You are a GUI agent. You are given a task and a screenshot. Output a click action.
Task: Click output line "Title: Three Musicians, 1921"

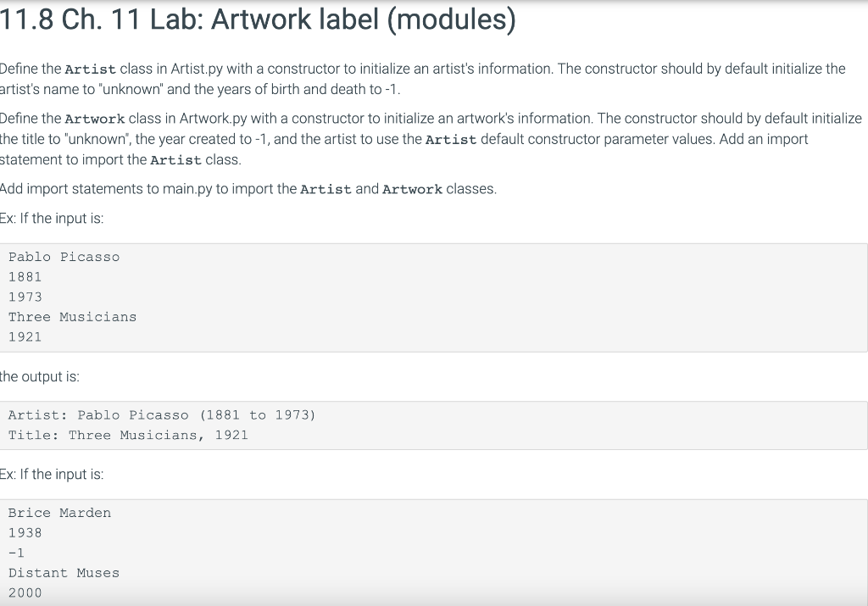[128, 435]
